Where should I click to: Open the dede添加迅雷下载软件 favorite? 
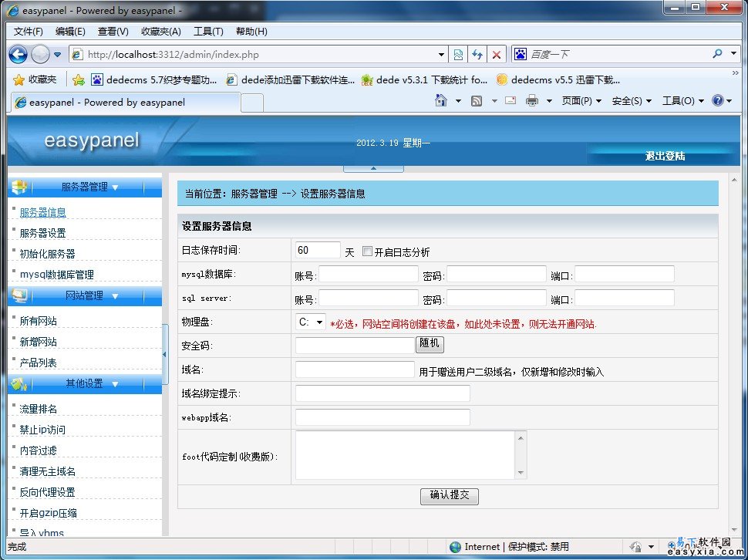point(291,80)
